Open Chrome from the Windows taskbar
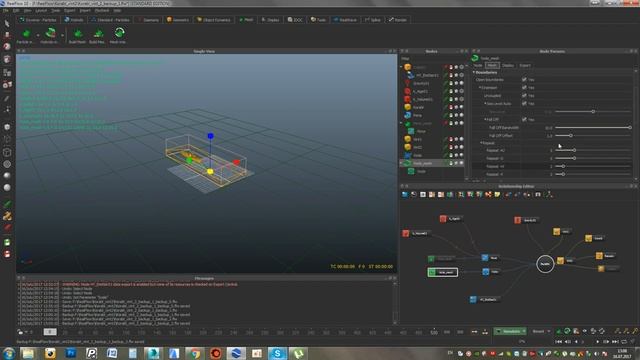 [195, 353]
